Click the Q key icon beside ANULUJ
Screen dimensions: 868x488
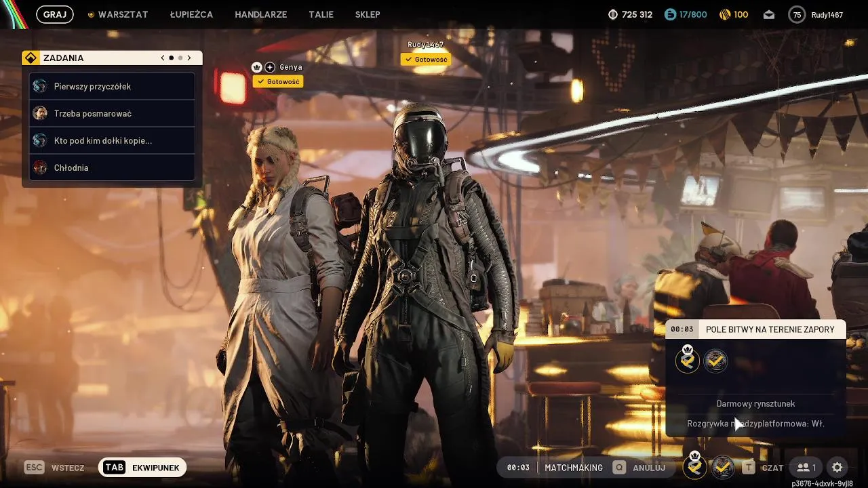click(619, 468)
